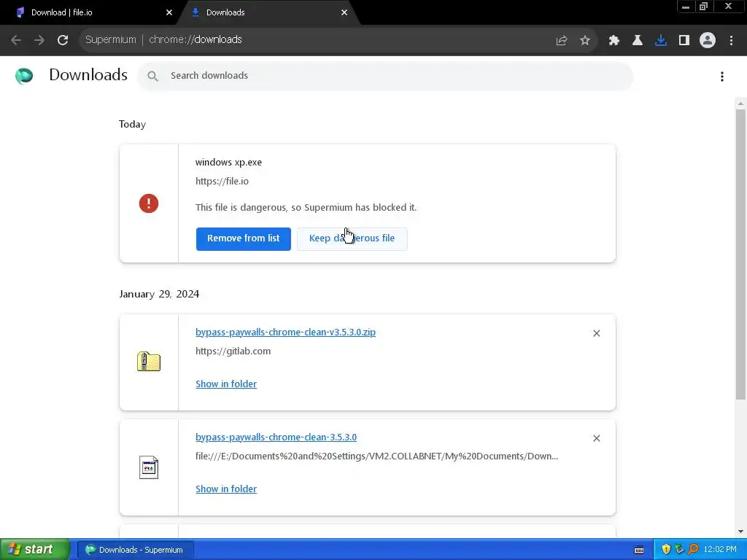Open the experiments flask icon
747x560 pixels.
[638, 41]
